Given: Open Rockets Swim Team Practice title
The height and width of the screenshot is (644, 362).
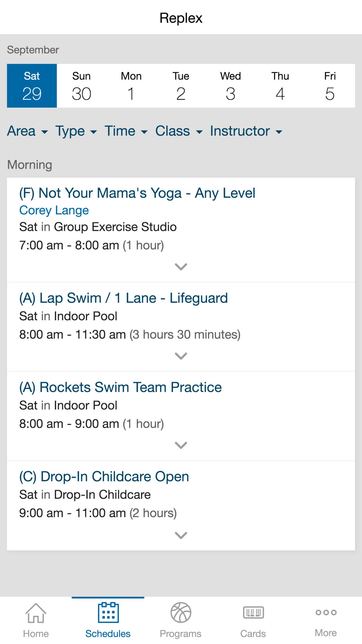Looking at the screenshot, I should pyautogui.click(x=120, y=387).
